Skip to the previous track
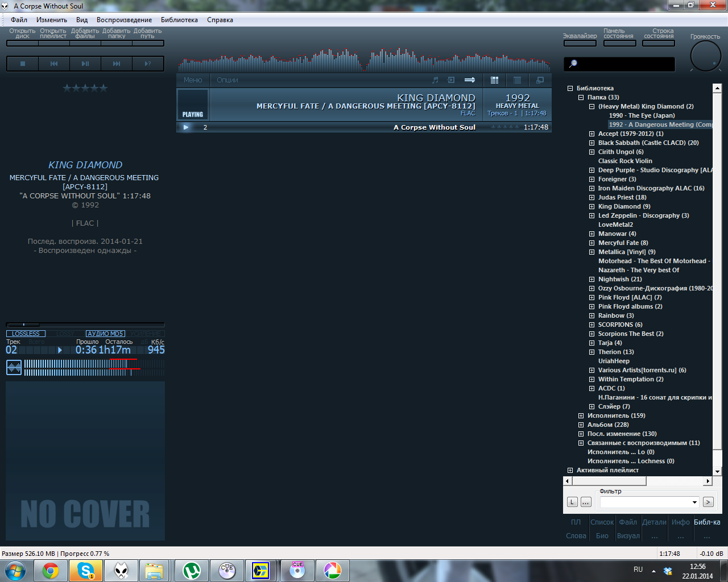The image size is (728, 582). click(54, 64)
